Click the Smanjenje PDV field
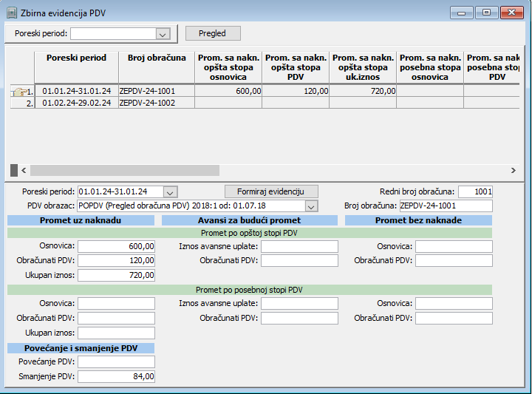Image resolution: width=532 pixels, height=394 pixels. coord(116,376)
